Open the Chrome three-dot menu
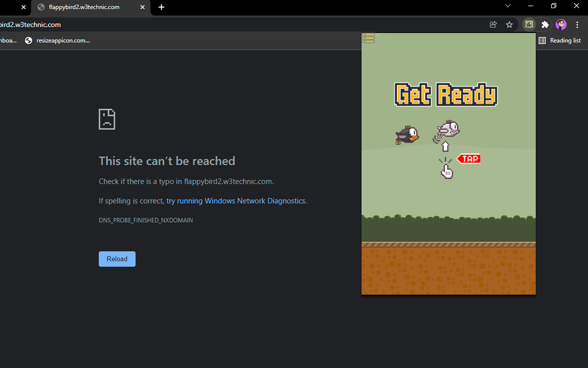This screenshot has width=588, height=368. 577,25
